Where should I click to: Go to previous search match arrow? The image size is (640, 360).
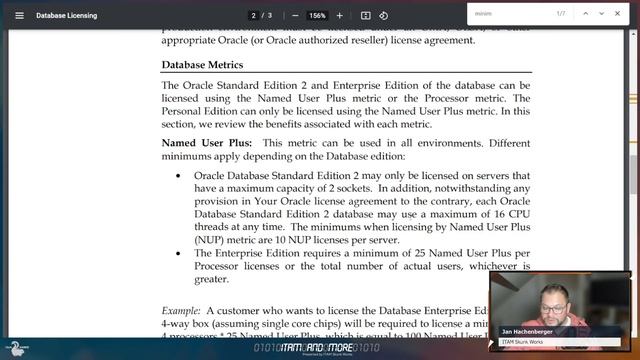coord(585,13)
